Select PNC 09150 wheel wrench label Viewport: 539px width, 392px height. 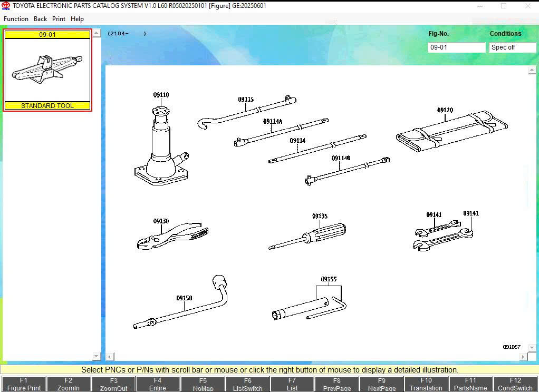pos(184,298)
